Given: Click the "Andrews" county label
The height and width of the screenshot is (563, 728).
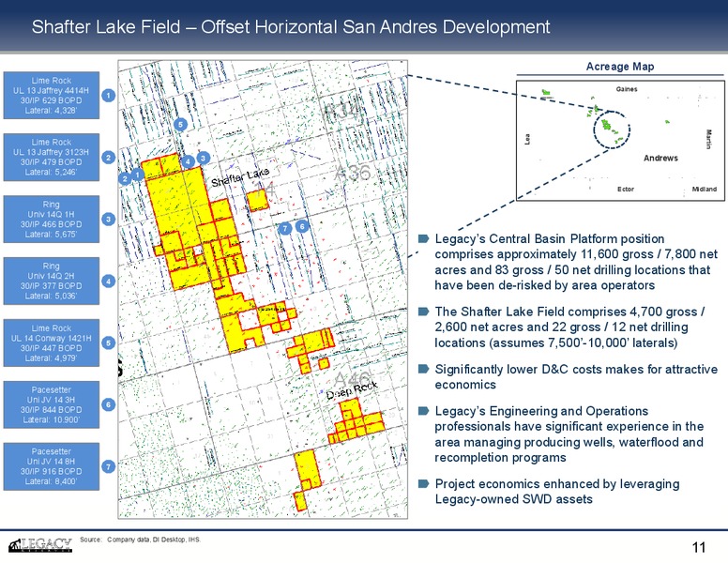Looking at the screenshot, I should [x=660, y=158].
